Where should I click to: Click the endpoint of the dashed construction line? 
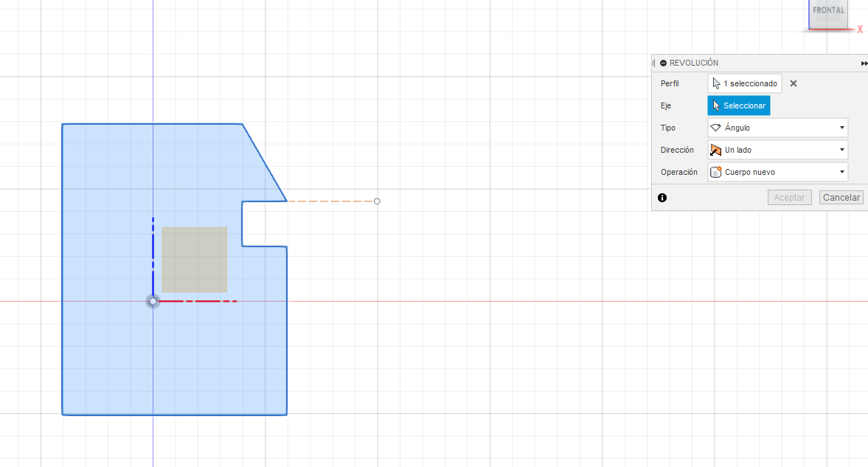[x=377, y=201]
